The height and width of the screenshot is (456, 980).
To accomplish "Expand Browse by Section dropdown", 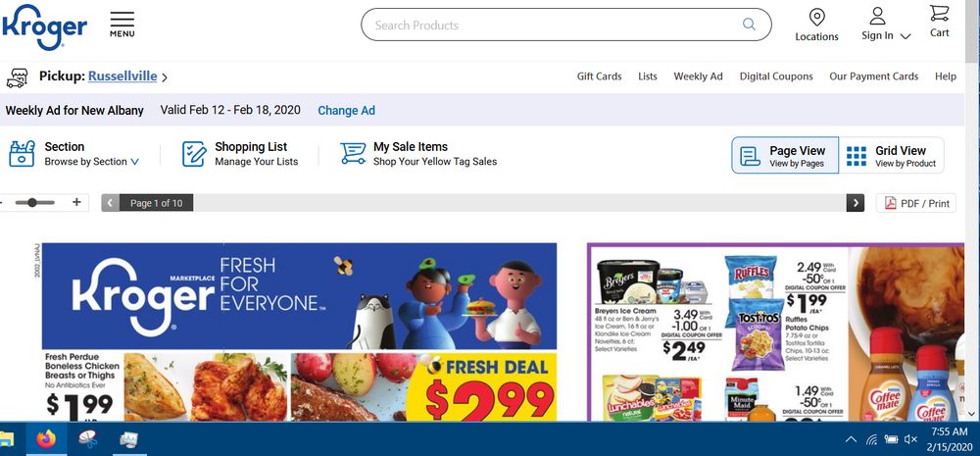I will [x=135, y=162].
